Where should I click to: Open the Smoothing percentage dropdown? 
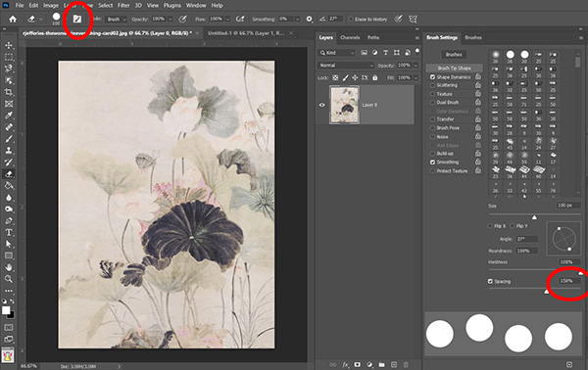(x=297, y=20)
